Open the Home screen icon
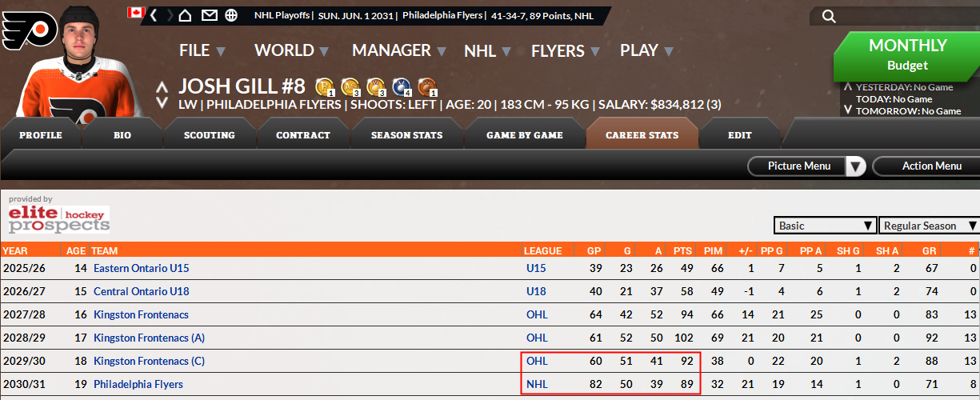980x400 pixels. point(186,14)
